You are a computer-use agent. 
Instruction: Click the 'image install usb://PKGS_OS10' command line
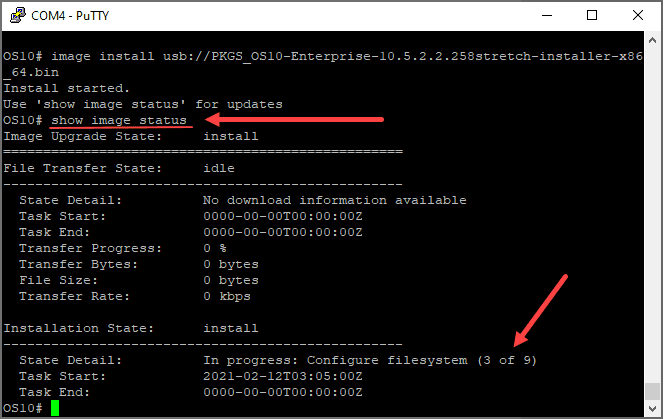pos(323,57)
